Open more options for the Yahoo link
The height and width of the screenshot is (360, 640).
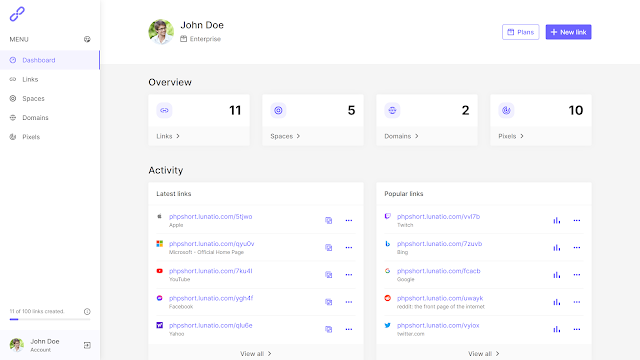349,329
